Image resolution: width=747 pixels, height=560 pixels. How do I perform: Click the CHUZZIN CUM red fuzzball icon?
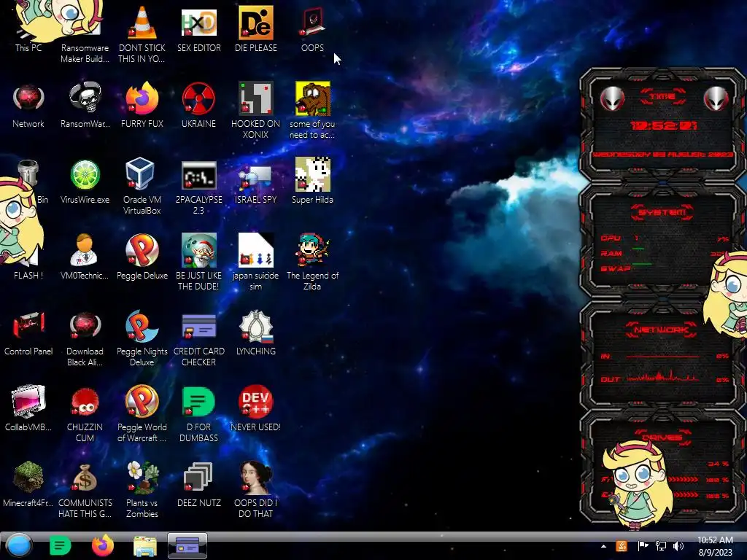pyautogui.click(x=85, y=413)
